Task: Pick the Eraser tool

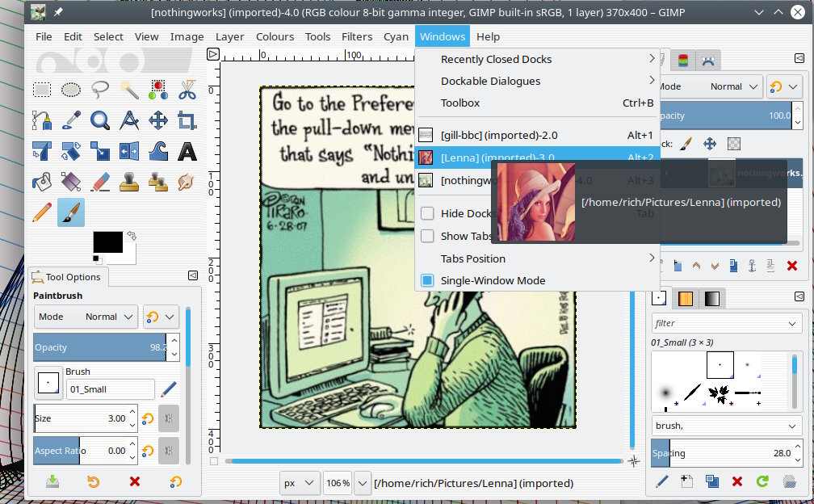Action: tap(100, 182)
